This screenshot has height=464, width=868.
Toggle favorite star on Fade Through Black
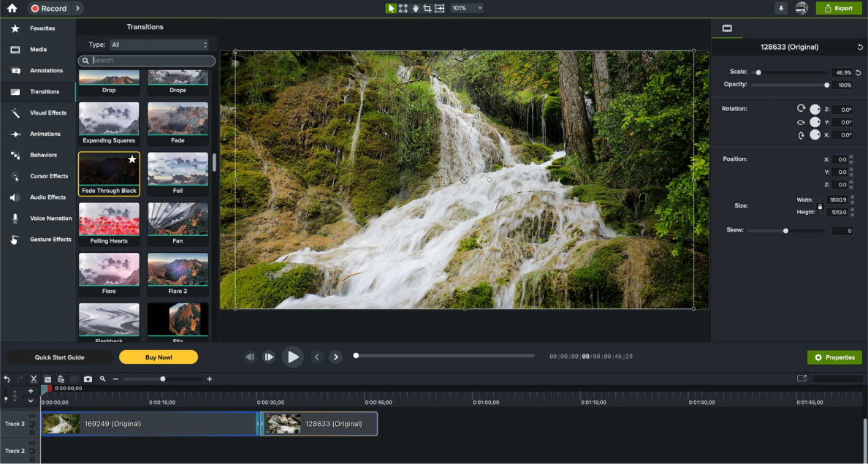(132, 159)
